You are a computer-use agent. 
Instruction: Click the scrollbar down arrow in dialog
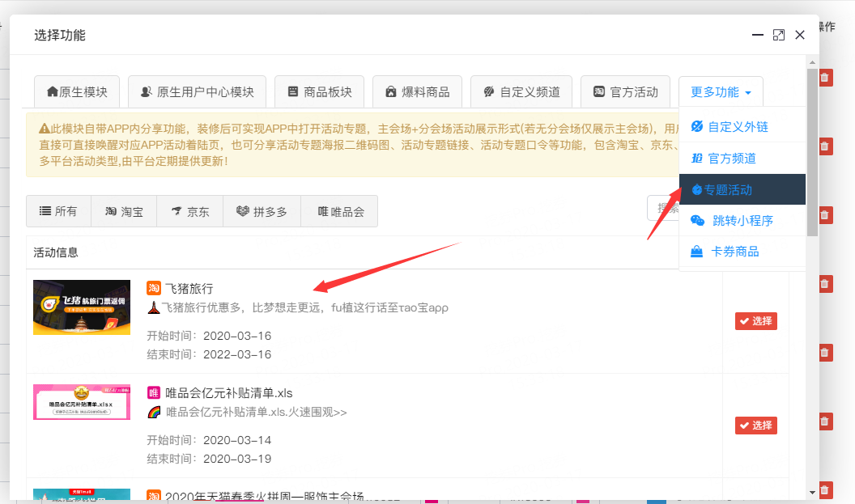tap(812, 493)
